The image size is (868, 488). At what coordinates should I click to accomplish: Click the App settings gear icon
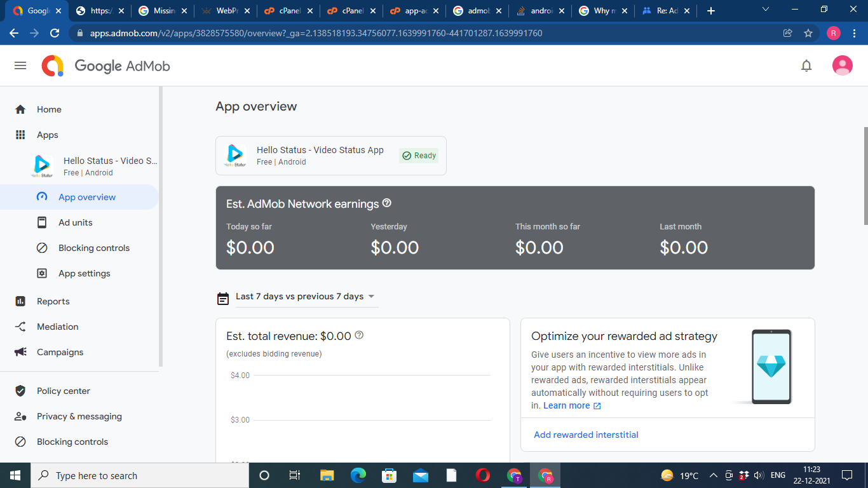(x=42, y=273)
